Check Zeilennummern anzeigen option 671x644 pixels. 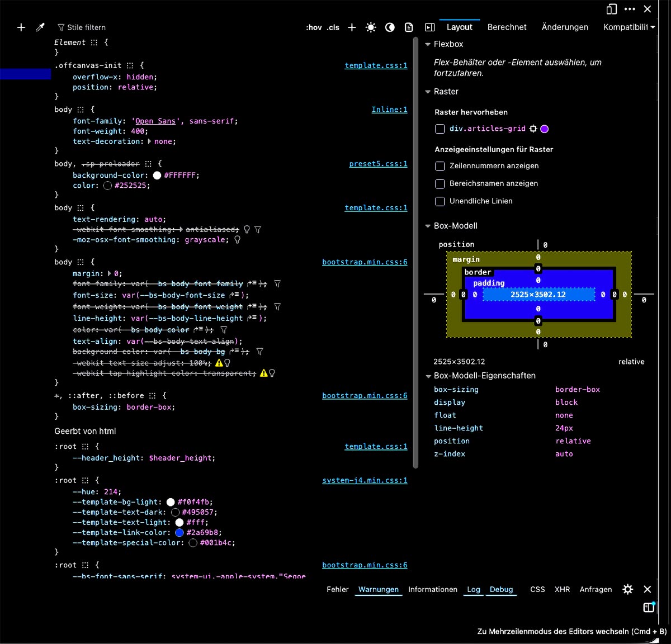pyautogui.click(x=440, y=166)
